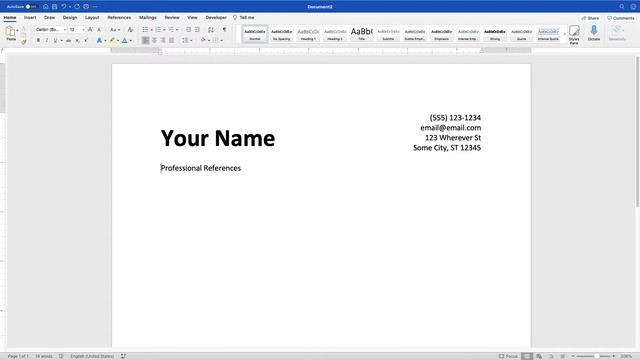Open the Insert tab
Viewport: 640px width, 360px height.
click(30, 18)
